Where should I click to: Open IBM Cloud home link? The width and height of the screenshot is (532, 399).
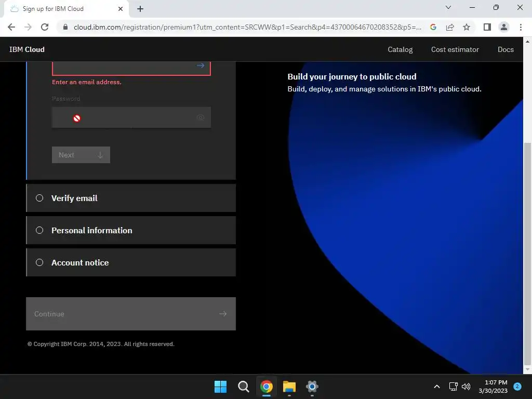coord(27,49)
